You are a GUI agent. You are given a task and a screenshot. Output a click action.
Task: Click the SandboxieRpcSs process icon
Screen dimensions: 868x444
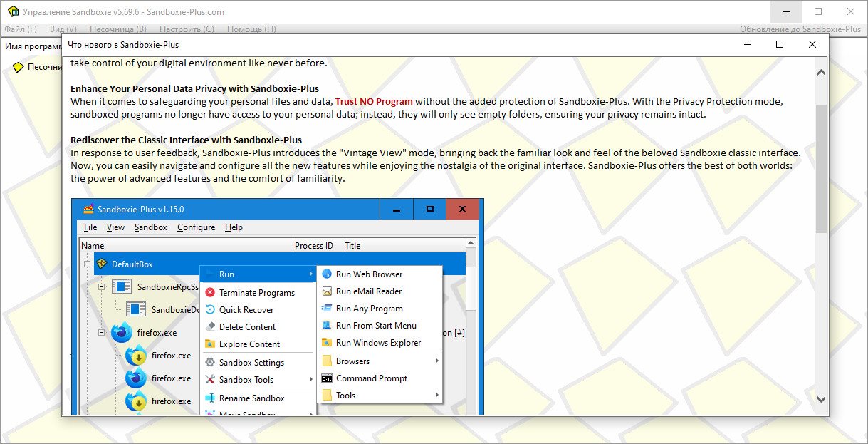point(122,286)
